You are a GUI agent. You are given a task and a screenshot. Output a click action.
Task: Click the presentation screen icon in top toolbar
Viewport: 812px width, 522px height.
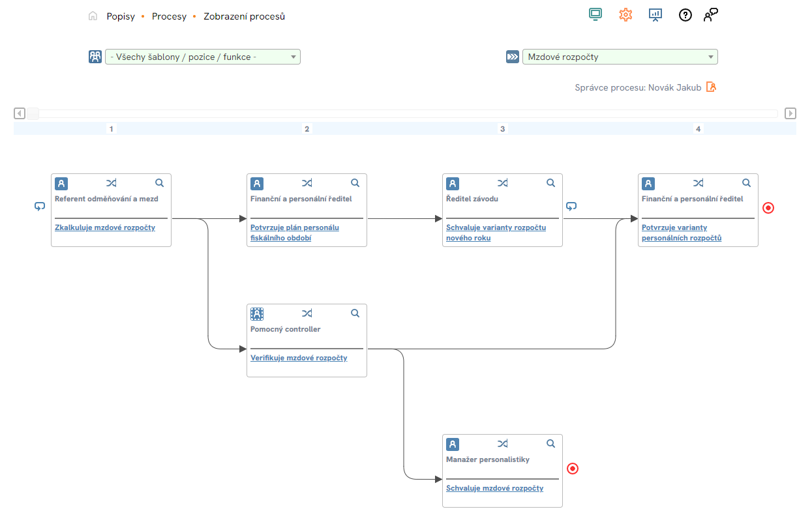point(655,15)
